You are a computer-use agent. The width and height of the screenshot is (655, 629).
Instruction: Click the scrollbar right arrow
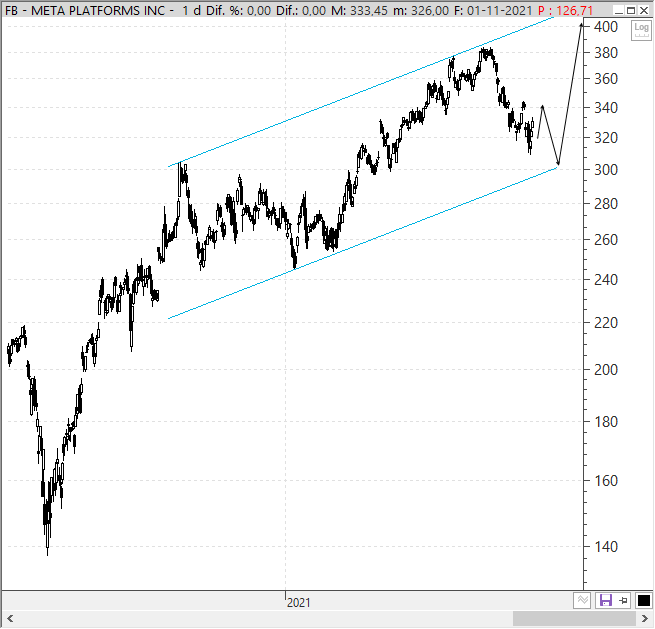pyautogui.click(x=645, y=619)
